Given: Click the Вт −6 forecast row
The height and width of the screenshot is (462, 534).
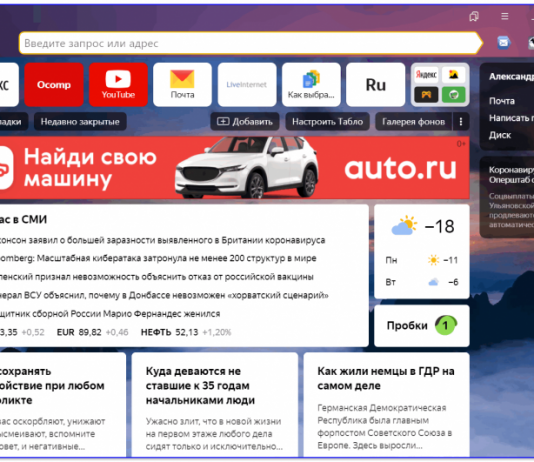Looking at the screenshot, I should pyautogui.click(x=422, y=282).
